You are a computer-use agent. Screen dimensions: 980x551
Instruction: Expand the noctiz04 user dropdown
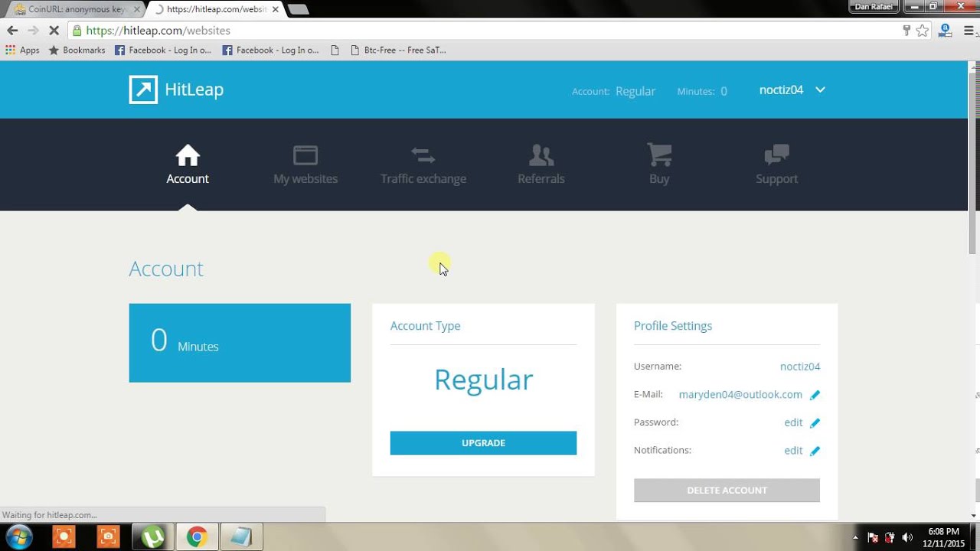[792, 90]
